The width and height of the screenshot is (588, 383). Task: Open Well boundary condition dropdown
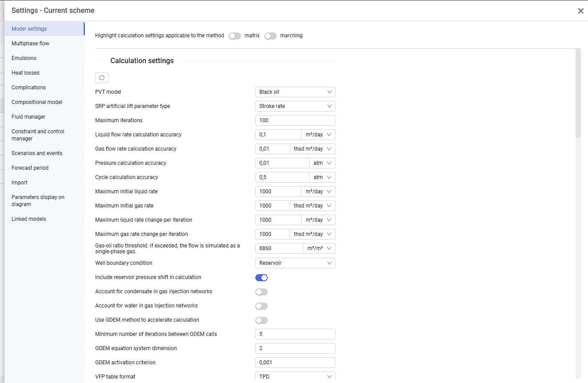(x=295, y=263)
